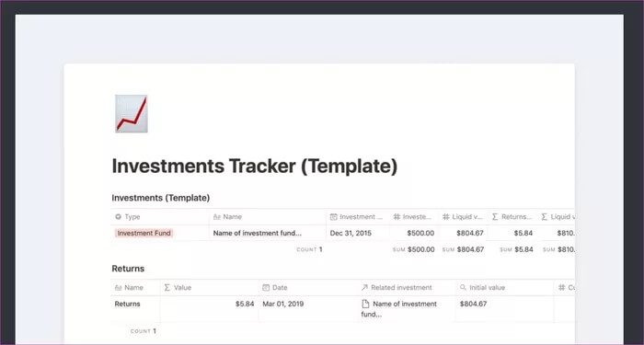The height and width of the screenshot is (345, 644).
Task: Open the 'Name of investment fund...' row in Investments
Action: pyautogui.click(x=258, y=234)
